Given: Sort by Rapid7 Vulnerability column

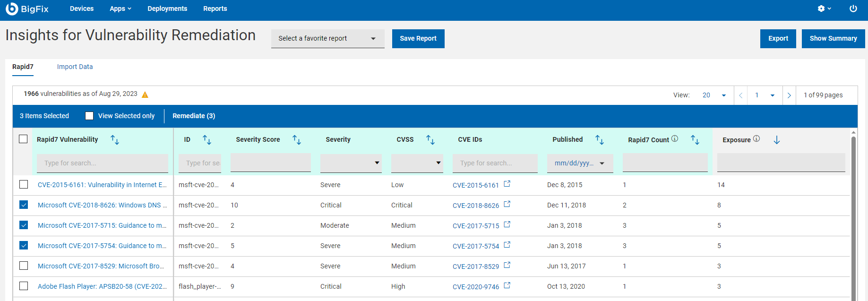Looking at the screenshot, I should click(115, 140).
